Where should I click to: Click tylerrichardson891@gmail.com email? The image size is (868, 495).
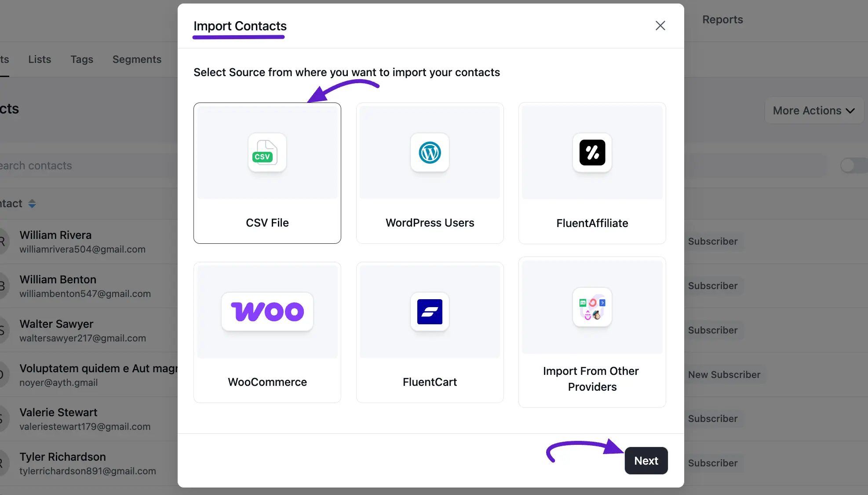[88, 471]
